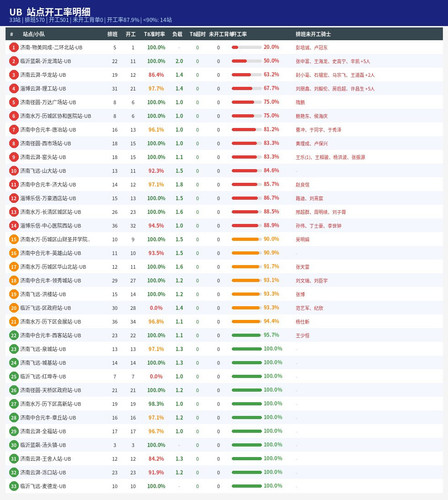The image size is (448, 500).
Task: Click the 92.3% T8 value in row 10
Action: click(156, 171)
